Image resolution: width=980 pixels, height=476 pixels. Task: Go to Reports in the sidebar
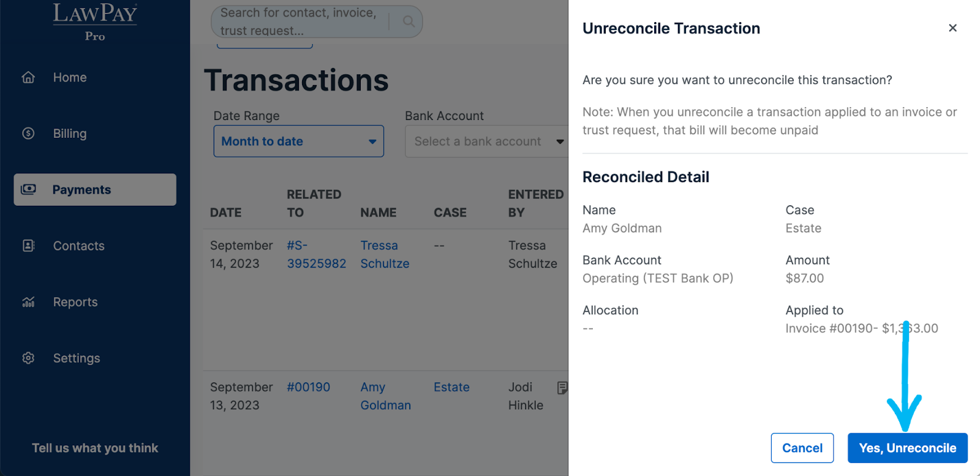(75, 302)
